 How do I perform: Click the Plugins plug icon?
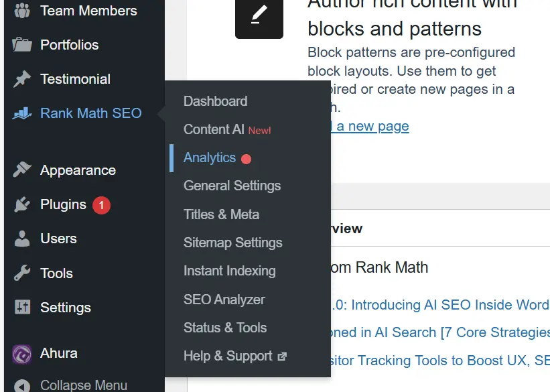point(22,205)
